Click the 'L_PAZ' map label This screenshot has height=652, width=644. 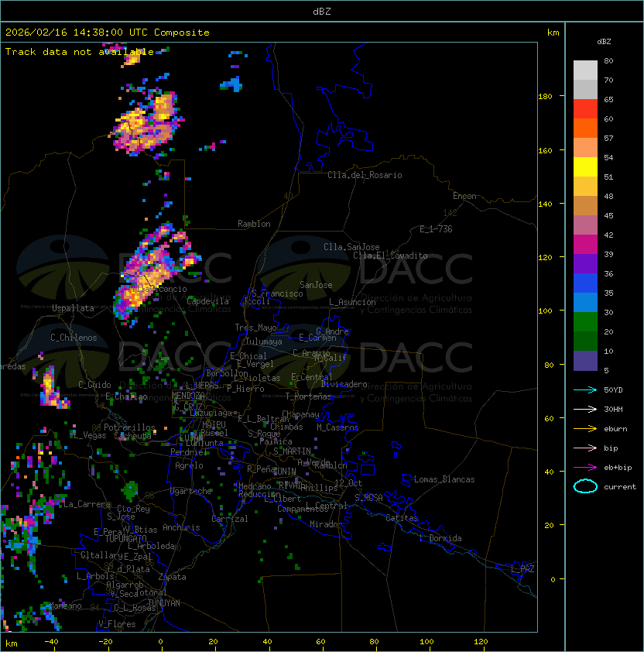522,569
